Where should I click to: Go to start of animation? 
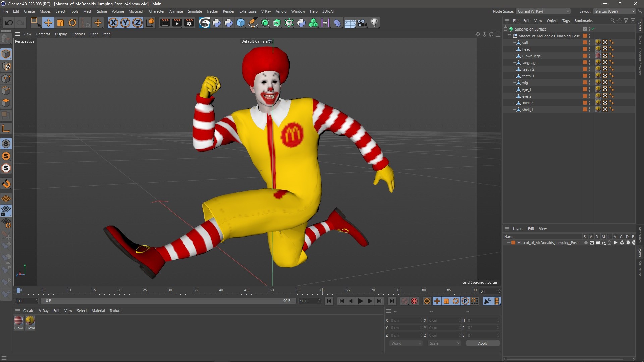[329, 301]
